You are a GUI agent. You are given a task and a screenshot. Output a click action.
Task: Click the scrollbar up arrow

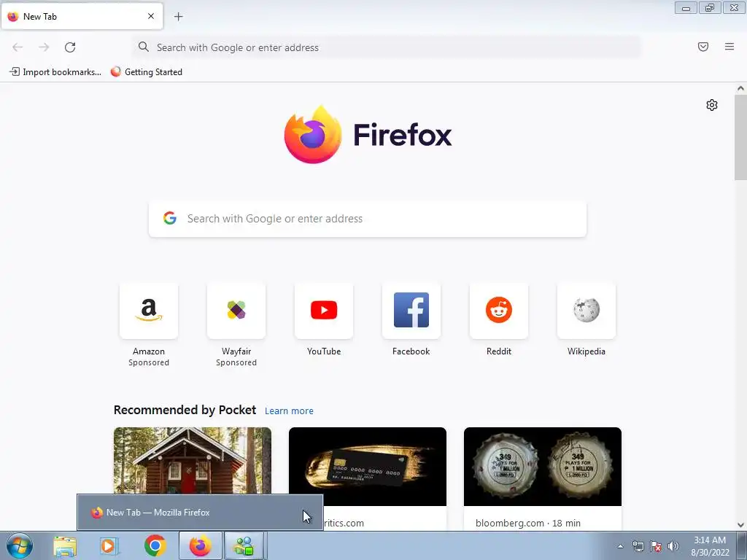click(x=740, y=88)
